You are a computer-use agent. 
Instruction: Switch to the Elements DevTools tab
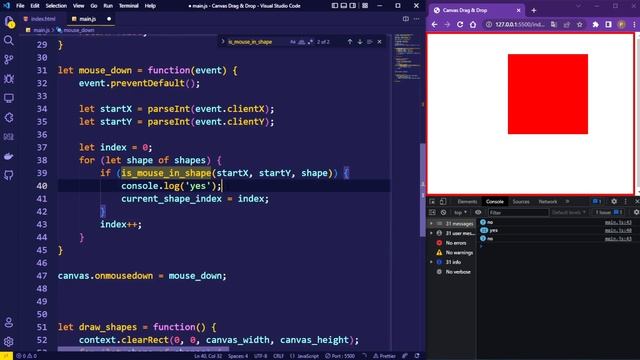pos(467,202)
